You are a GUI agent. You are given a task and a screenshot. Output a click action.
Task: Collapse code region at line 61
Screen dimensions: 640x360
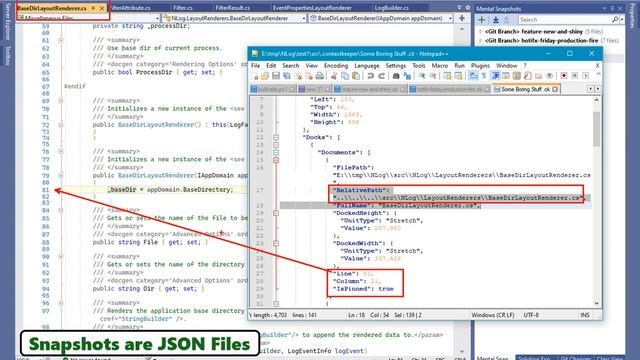(x=60, y=40)
